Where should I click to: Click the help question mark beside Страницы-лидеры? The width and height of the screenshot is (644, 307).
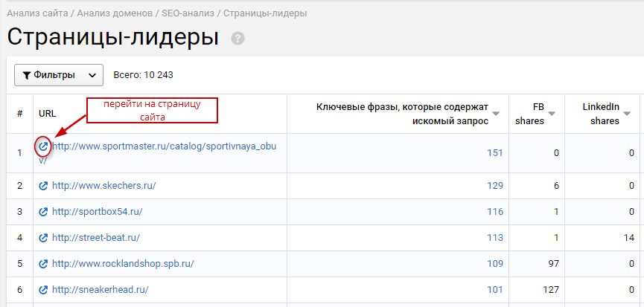coord(237,39)
